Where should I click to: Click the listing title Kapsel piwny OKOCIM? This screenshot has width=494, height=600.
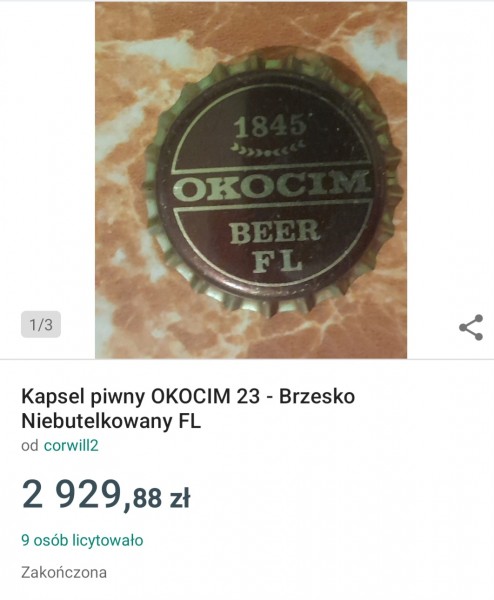(188, 409)
